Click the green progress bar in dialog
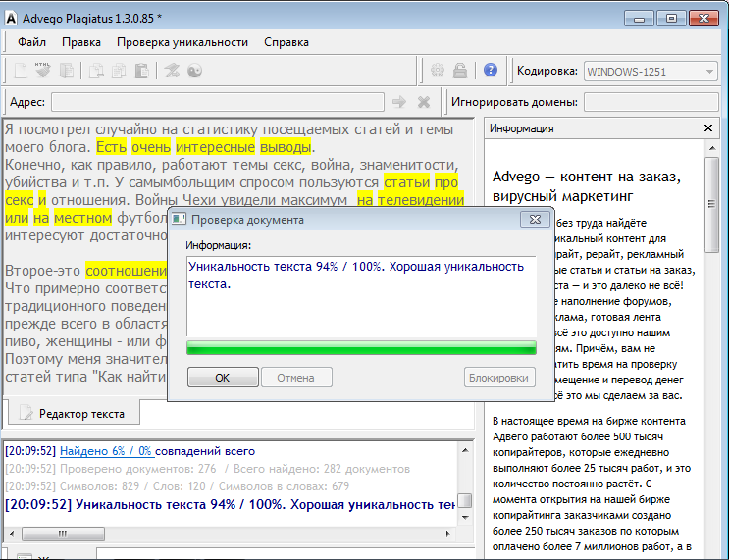 point(361,347)
